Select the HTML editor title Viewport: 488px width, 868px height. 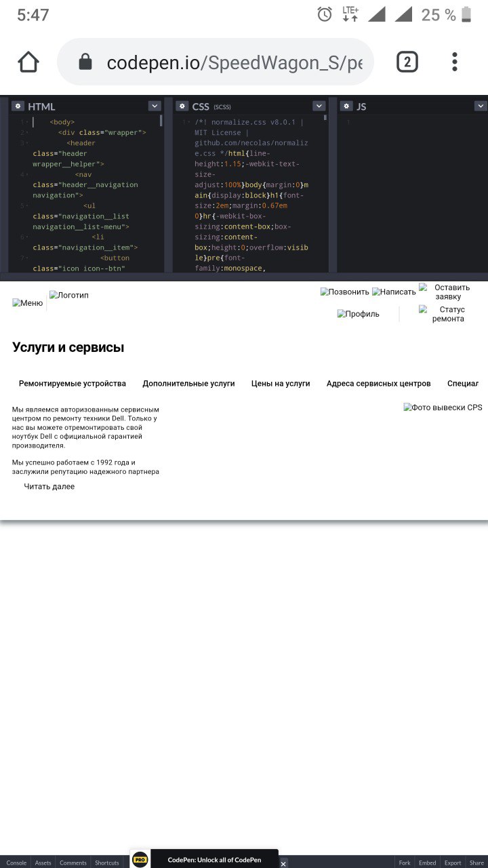click(x=41, y=106)
